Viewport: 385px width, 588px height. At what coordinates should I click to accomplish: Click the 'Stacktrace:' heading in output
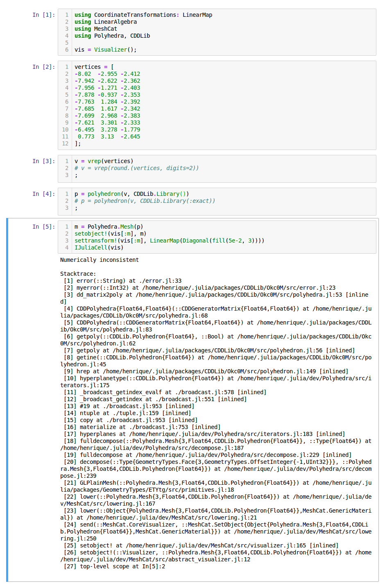78,274
